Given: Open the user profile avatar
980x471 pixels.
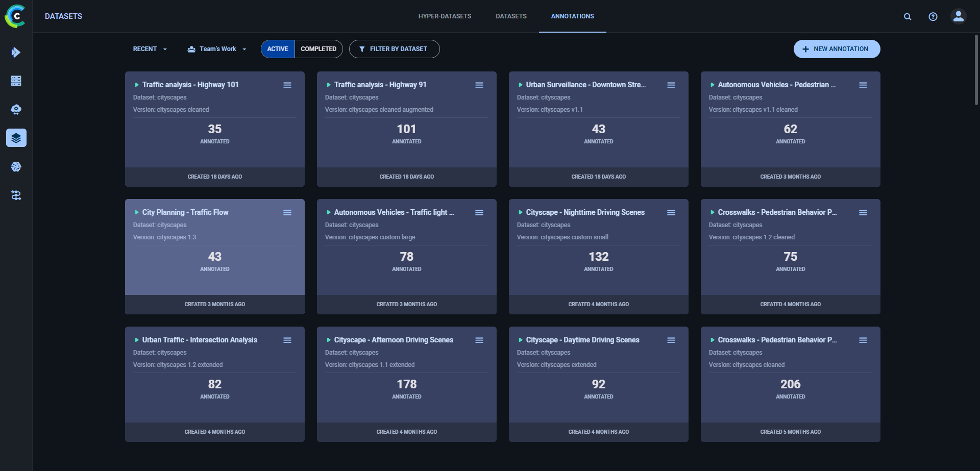Looking at the screenshot, I should (x=958, y=16).
